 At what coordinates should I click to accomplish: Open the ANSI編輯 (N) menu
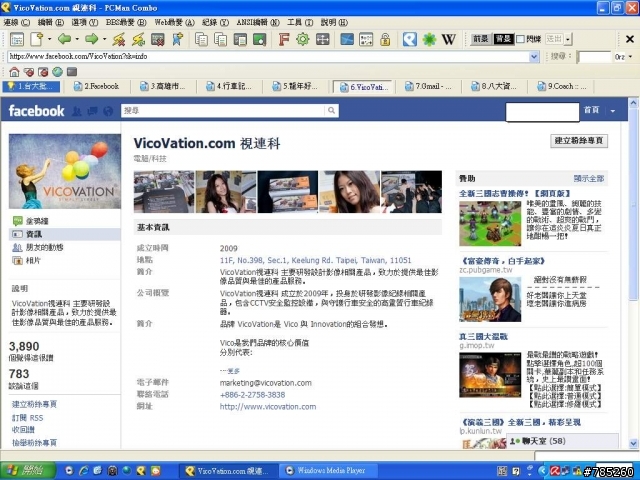tap(258, 22)
